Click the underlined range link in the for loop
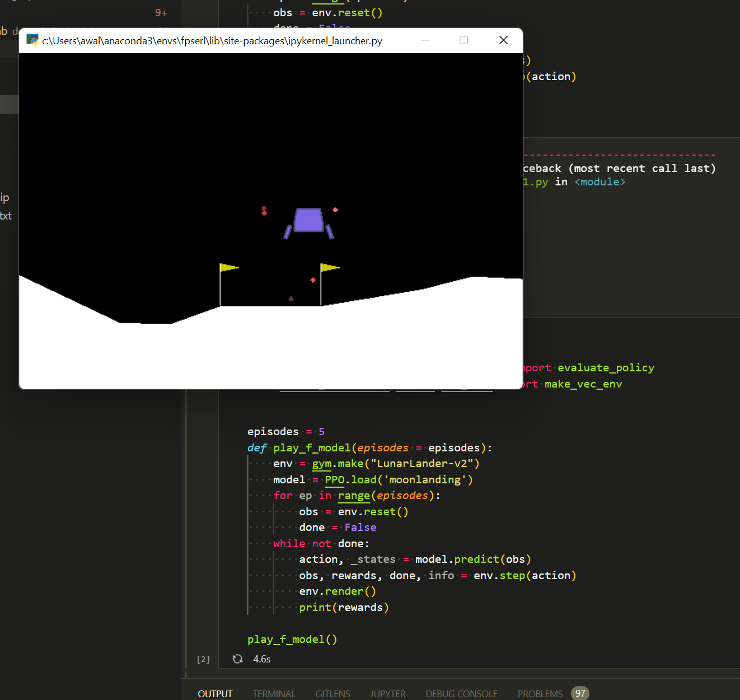The height and width of the screenshot is (700, 740). tap(354, 496)
